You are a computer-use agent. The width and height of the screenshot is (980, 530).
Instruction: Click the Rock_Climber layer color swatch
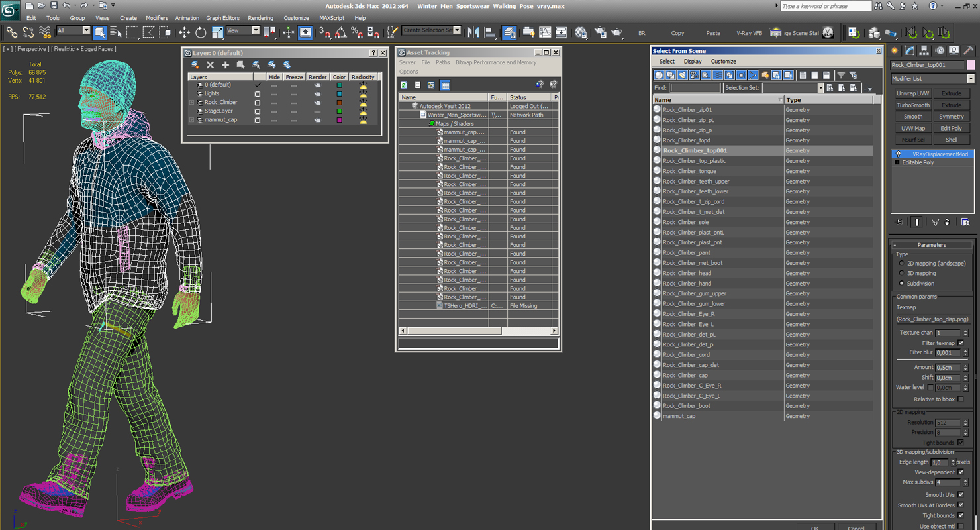pos(339,102)
